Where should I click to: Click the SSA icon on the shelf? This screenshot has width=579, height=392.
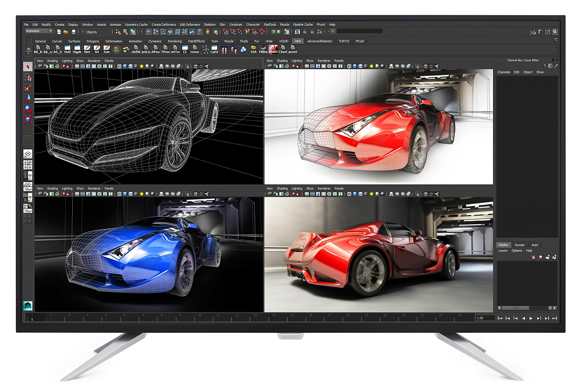(254, 49)
